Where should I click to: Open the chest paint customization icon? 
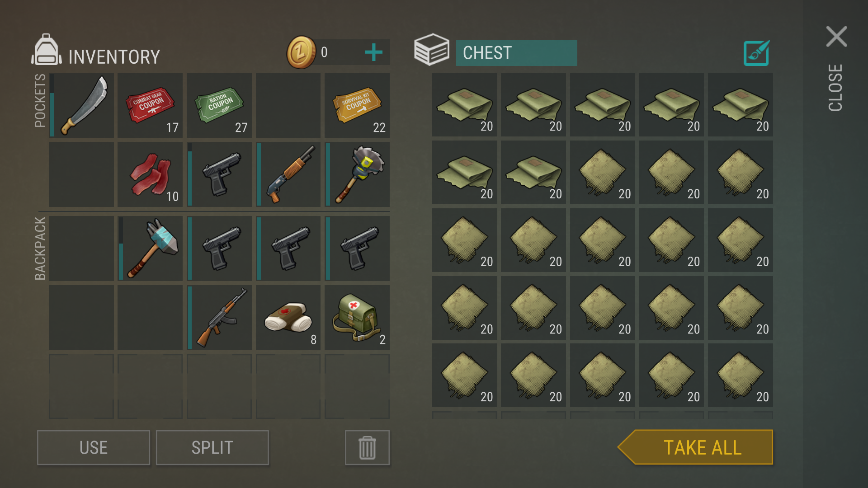756,53
